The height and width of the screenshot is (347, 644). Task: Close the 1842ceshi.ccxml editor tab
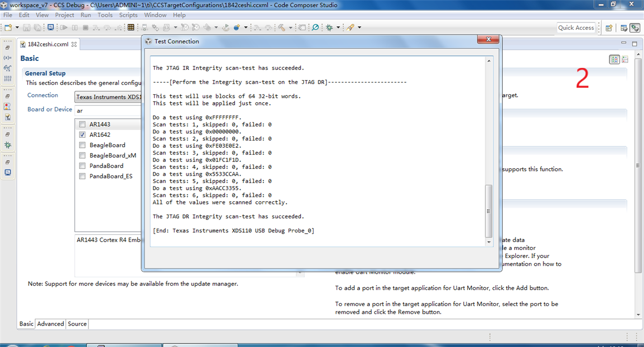(x=74, y=45)
